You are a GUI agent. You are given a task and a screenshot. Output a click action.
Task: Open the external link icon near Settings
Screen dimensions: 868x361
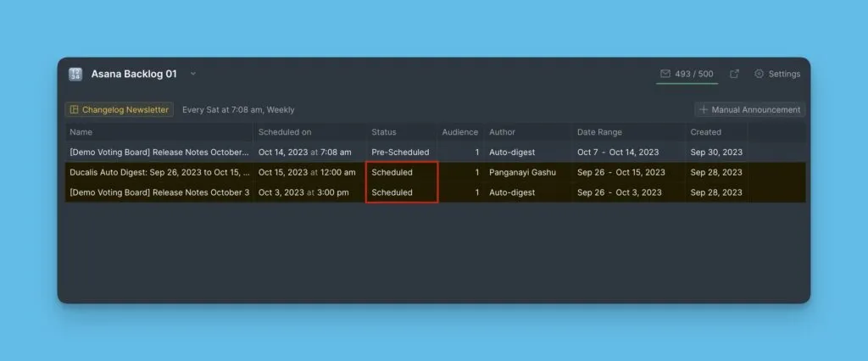734,74
